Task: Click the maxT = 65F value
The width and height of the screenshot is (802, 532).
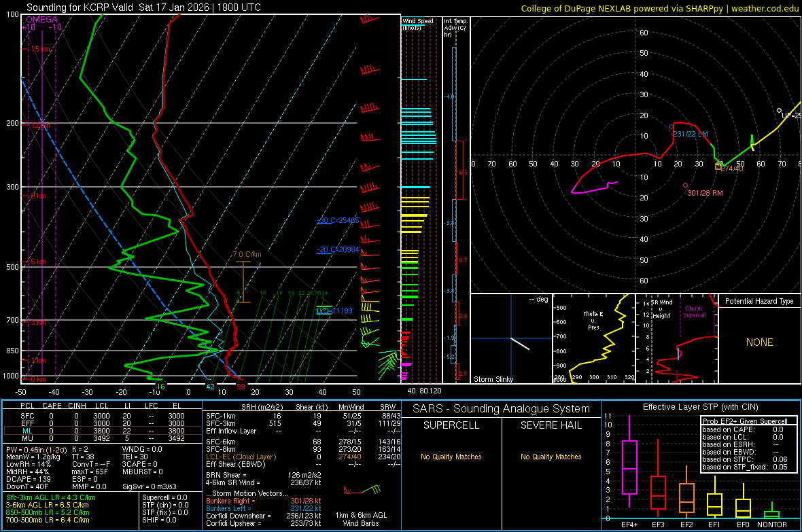Action: point(90,472)
